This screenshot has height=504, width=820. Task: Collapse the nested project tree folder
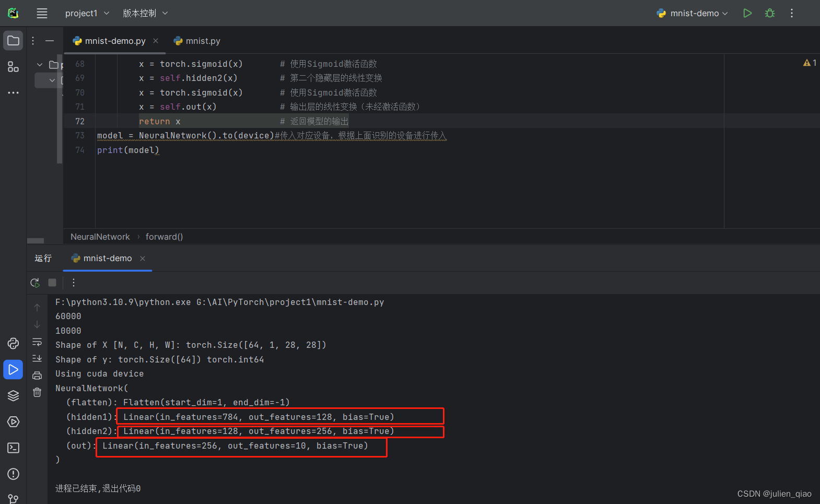click(x=52, y=80)
